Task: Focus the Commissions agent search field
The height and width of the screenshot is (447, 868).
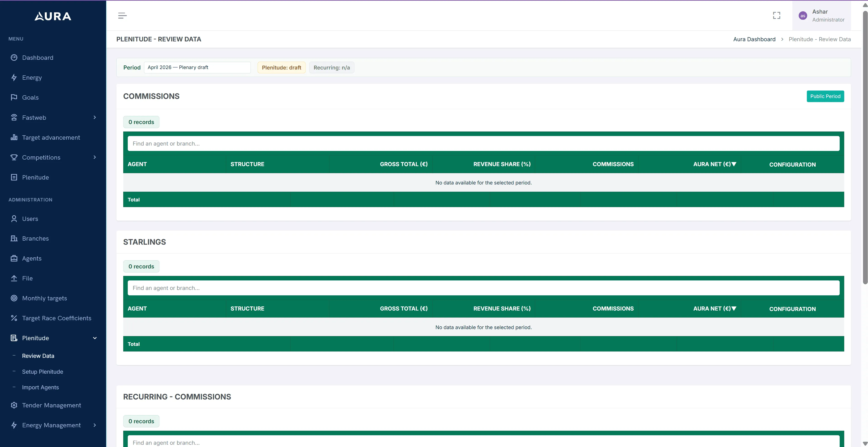Action: click(483, 143)
